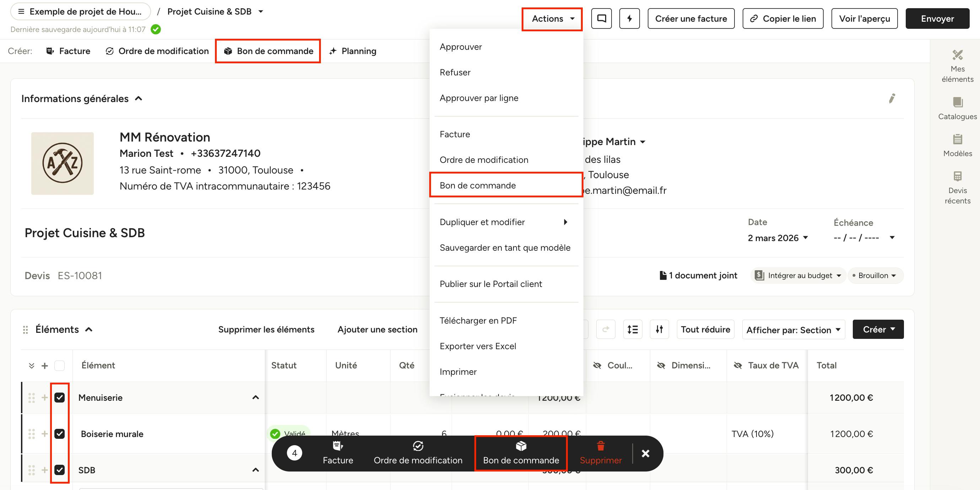Open the Catalogues sidebar panel
Screen dimensions: 980x490
pyautogui.click(x=957, y=109)
